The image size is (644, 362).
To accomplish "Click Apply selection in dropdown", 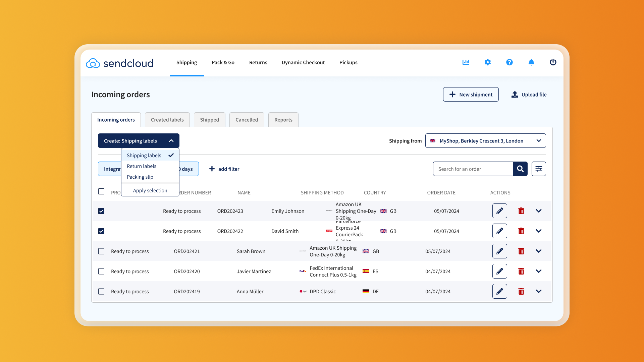I will tap(150, 190).
